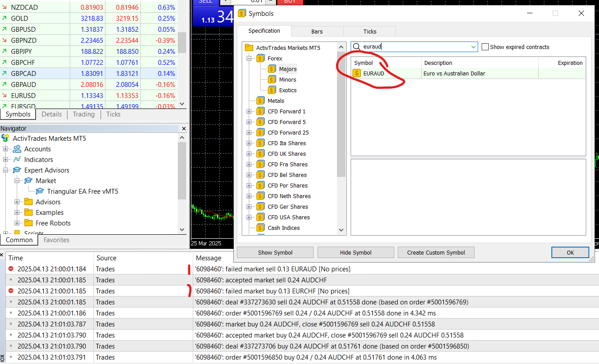Expand the Free Robots folder
Screen dimensions: 599x364
coord(17,223)
